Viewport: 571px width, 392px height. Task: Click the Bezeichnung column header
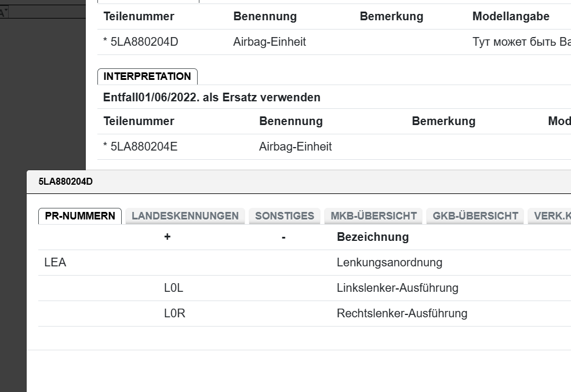pyautogui.click(x=372, y=237)
